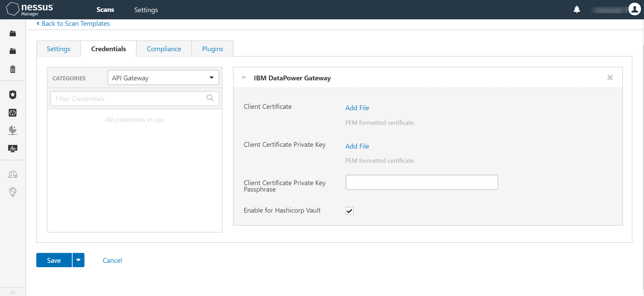Go to Settings in top navigation
Screen dimensions: 644x296
click(x=146, y=10)
